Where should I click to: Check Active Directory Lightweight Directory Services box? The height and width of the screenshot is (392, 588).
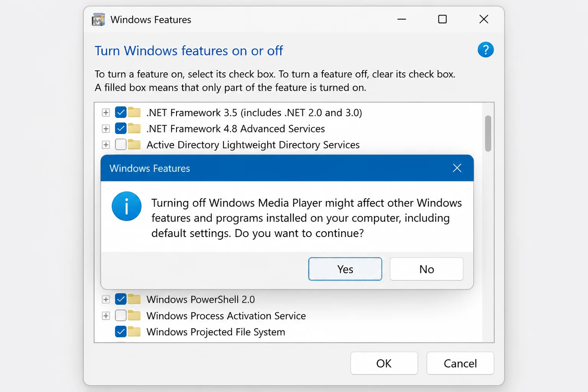121,145
